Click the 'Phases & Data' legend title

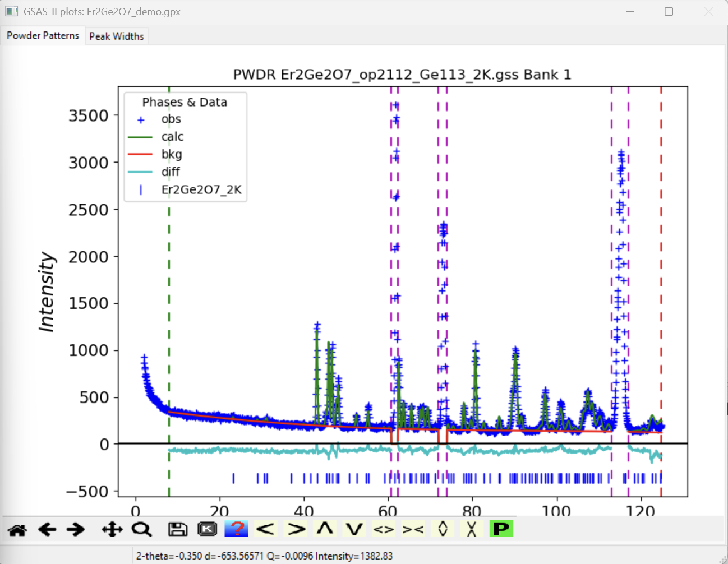click(185, 102)
